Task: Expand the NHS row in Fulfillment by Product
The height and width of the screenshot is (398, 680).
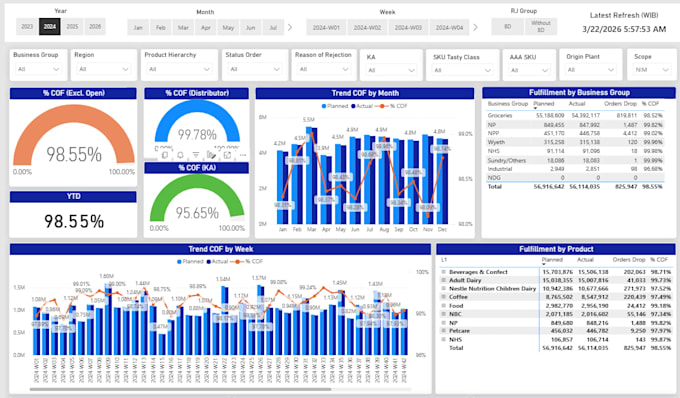Action: pos(444,339)
